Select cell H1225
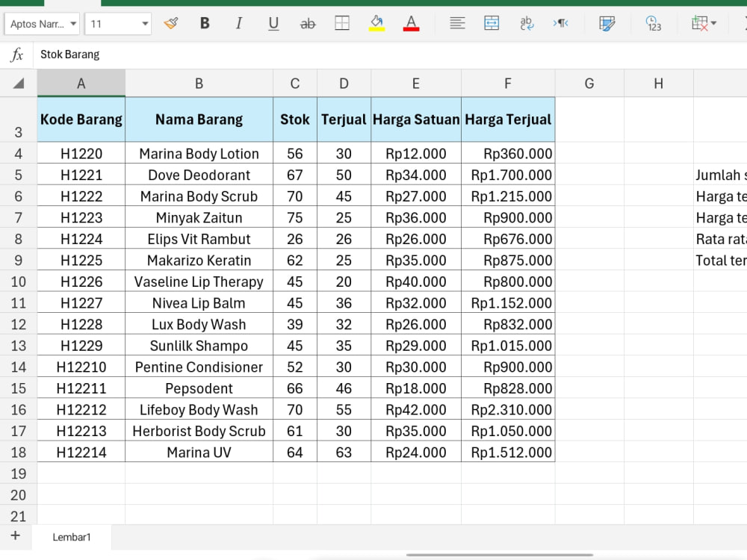This screenshot has height=560, width=747. pyautogui.click(x=81, y=260)
